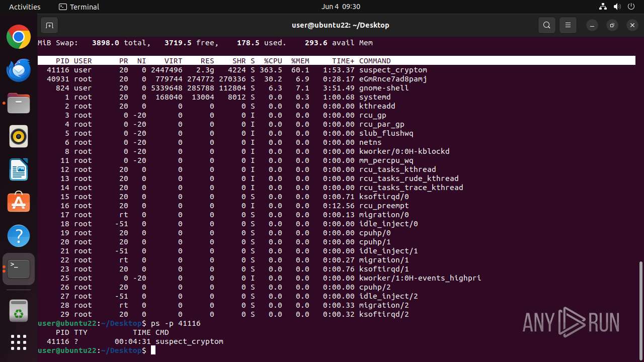The height and width of the screenshot is (362, 644).
Task: Open the Activities overview
Action: pos(25,7)
